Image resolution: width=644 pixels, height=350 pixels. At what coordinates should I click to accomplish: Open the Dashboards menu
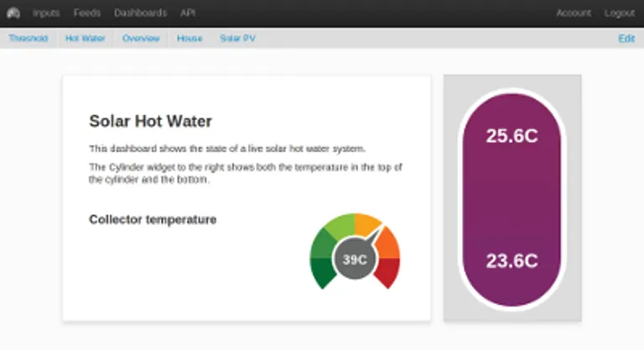click(x=140, y=13)
